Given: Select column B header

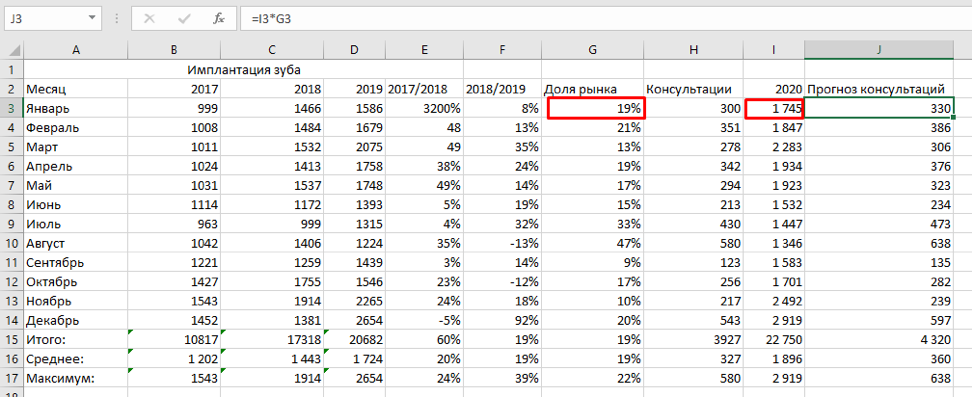Looking at the screenshot, I should pyautogui.click(x=174, y=50).
